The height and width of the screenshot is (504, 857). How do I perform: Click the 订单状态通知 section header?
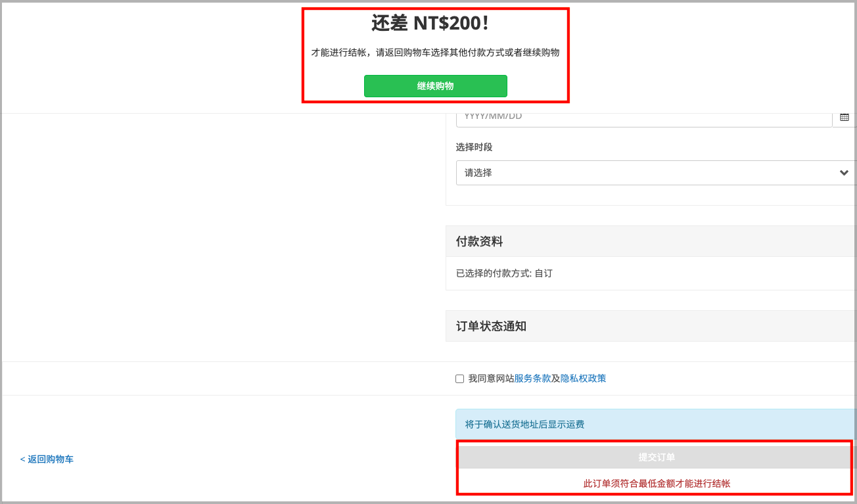pyautogui.click(x=651, y=326)
